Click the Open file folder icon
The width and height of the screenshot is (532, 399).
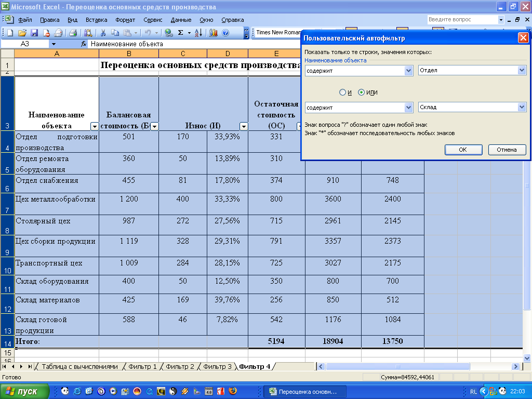click(x=22, y=33)
